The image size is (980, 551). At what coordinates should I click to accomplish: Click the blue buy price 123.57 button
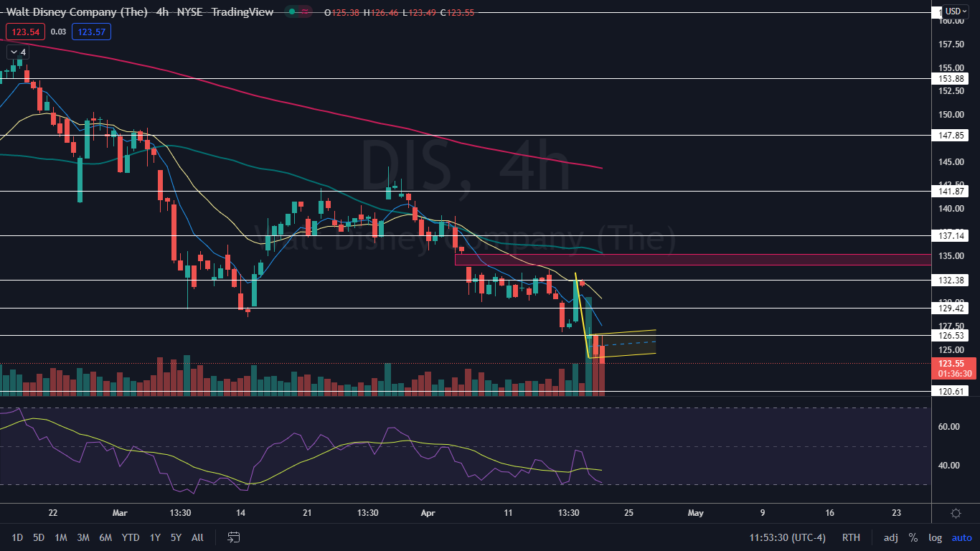(x=92, y=32)
